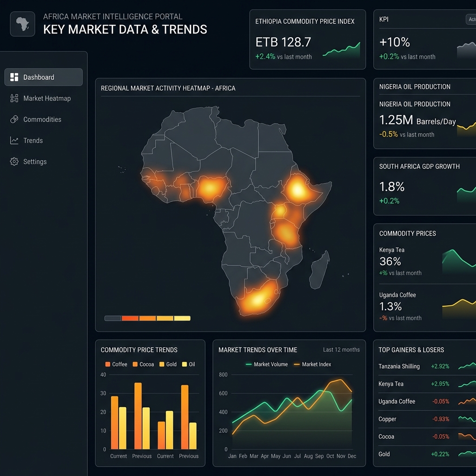Viewport: 476px width, 476px height.
Task: Toggle the Market Volume legend entry
Action: pyautogui.click(x=266, y=364)
